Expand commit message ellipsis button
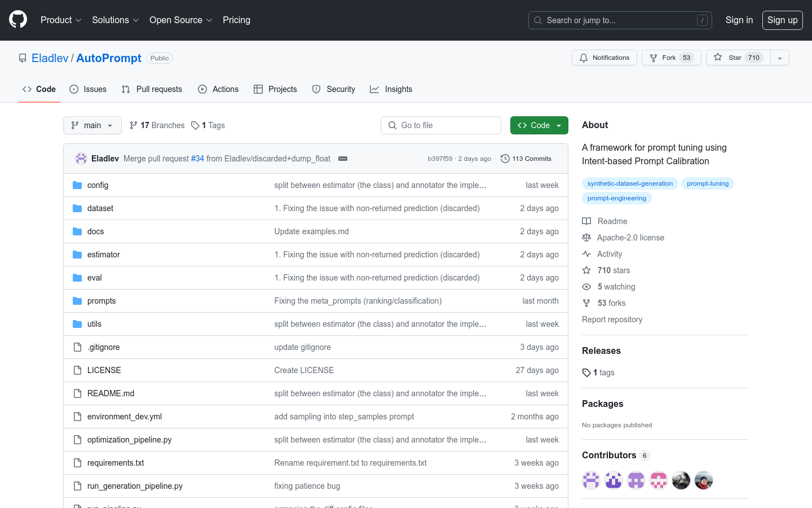This screenshot has height=508, width=812. tap(343, 159)
